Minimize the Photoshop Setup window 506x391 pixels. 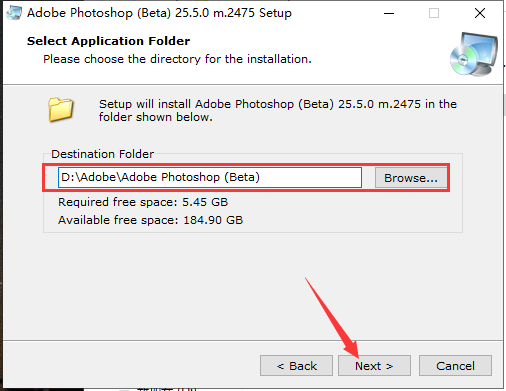[389, 13]
